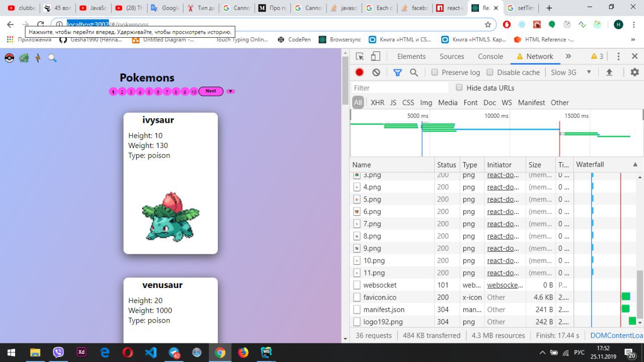Filter requests by Img type

pos(426,103)
